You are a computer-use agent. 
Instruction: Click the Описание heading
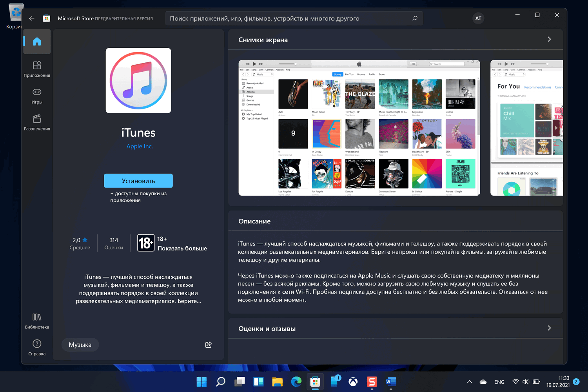point(254,221)
